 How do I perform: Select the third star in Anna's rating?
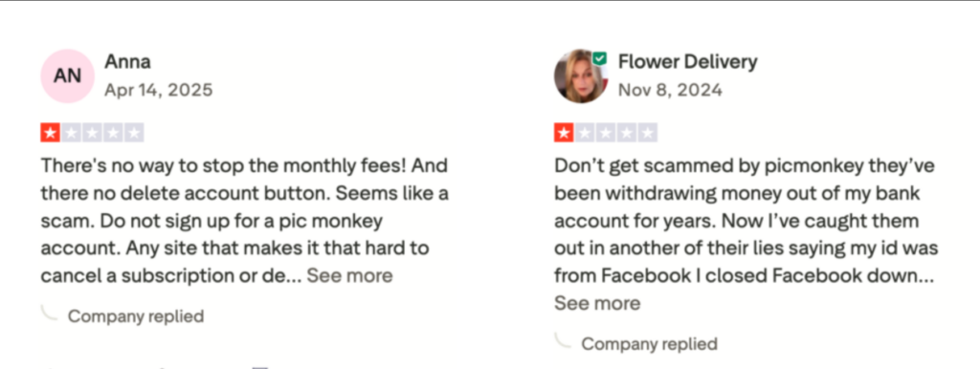click(93, 133)
